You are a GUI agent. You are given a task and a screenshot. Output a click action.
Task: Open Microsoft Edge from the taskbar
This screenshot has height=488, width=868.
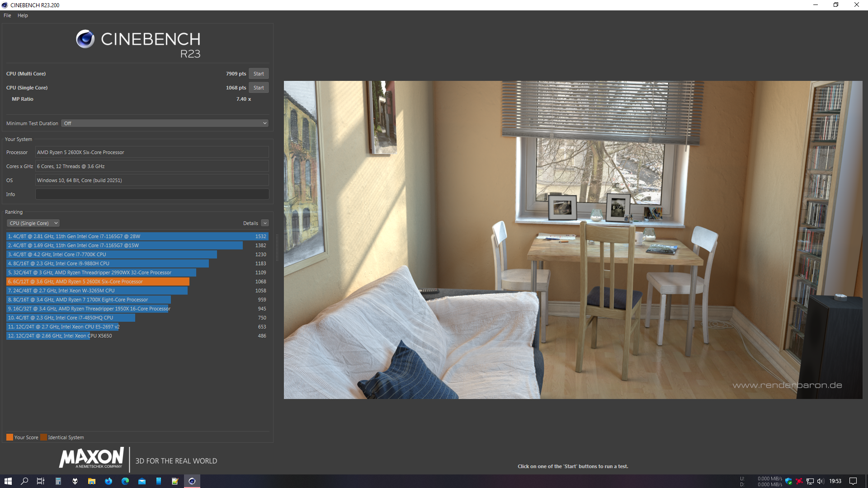coord(125,481)
